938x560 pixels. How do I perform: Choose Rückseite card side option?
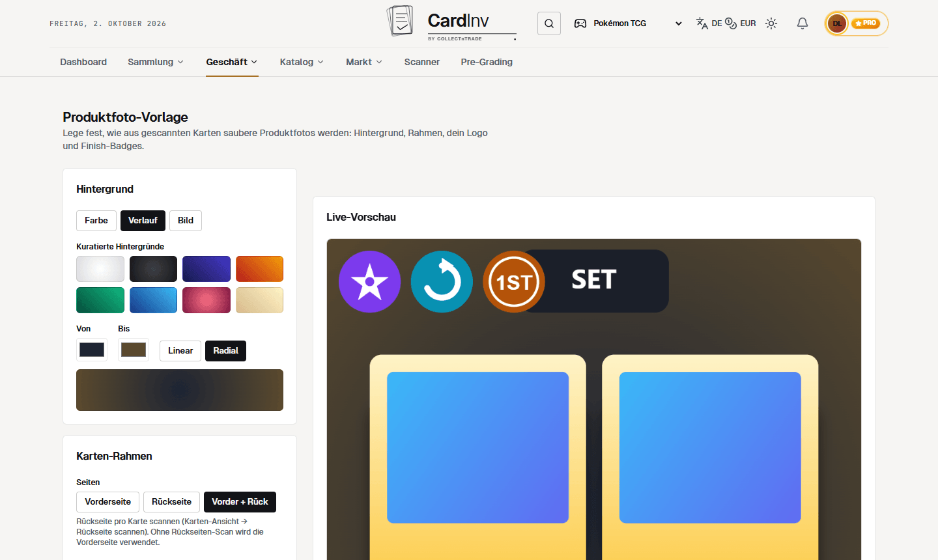(171, 502)
